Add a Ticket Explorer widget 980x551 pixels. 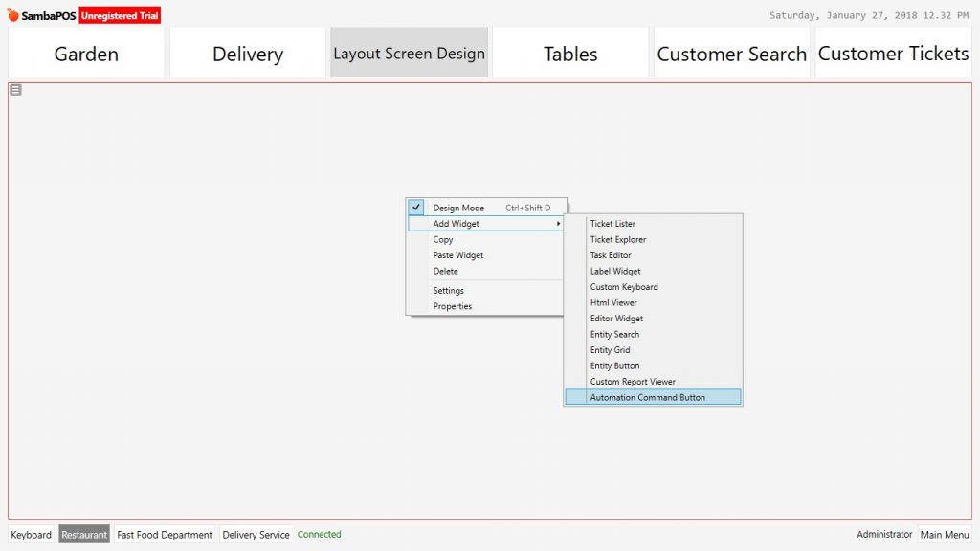tap(653, 239)
